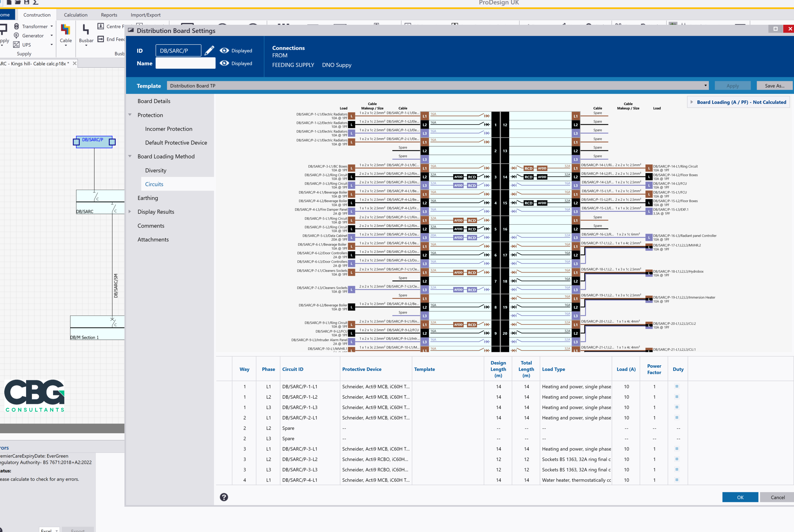Screen dimensions: 794x532
Task: Collapse the Protection section in the sidebar
Action: click(x=130, y=115)
